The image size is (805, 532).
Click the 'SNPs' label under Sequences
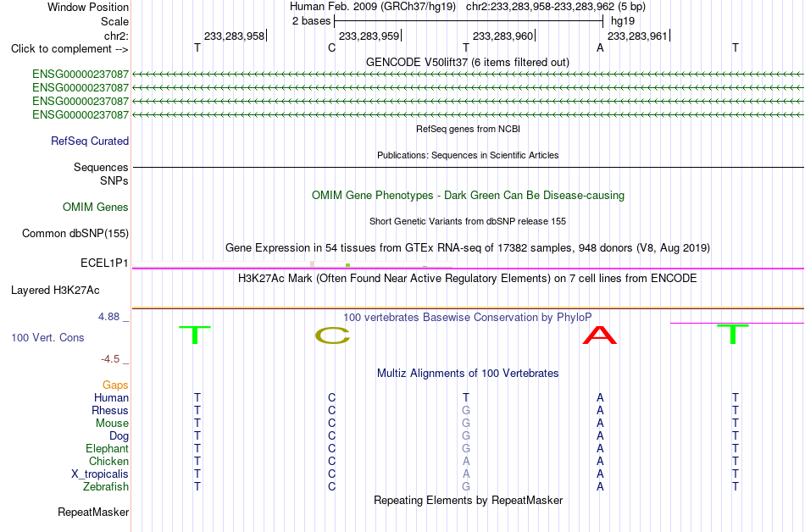pyautogui.click(x=114, y=180)
